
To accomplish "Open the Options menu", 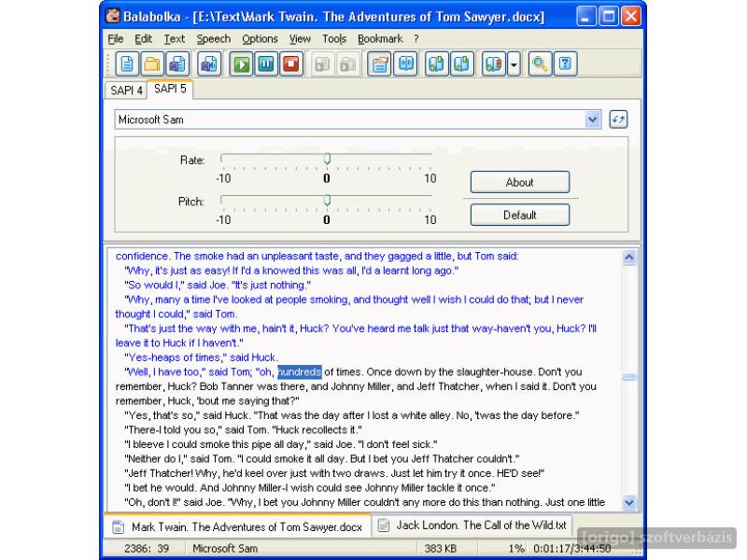I will coord(260,39).
